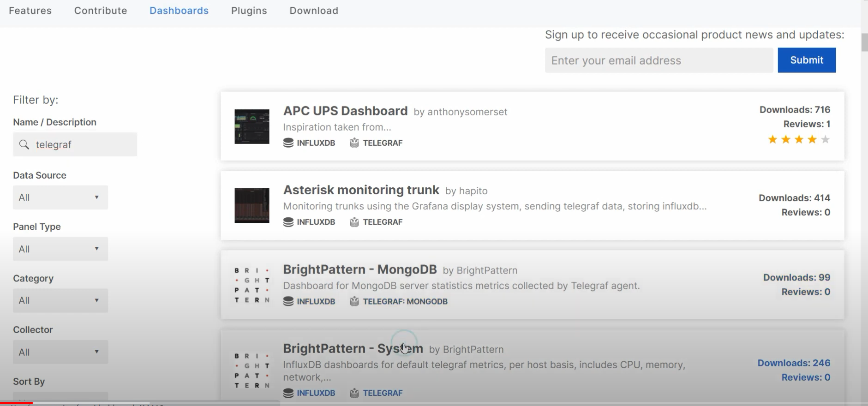Image resolution: width=868 pixels, height=406 pixels.
Task: Open the BrightPattern - MongoDB title link
Action: click(360, 269)
